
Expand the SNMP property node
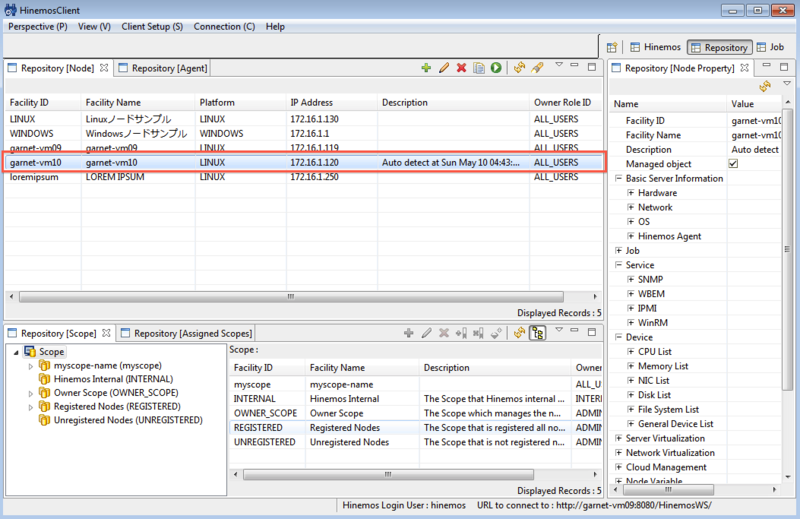click(631, 280)
